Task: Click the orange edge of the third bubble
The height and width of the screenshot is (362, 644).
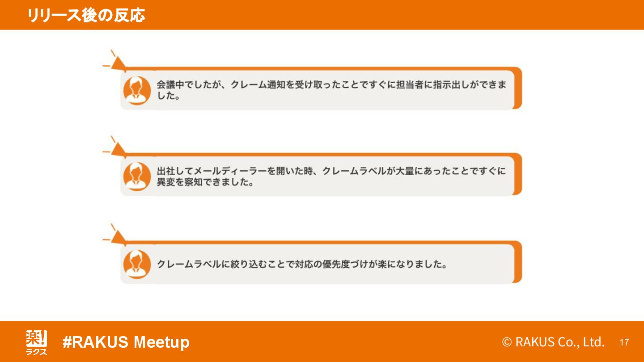Action: 518,262
